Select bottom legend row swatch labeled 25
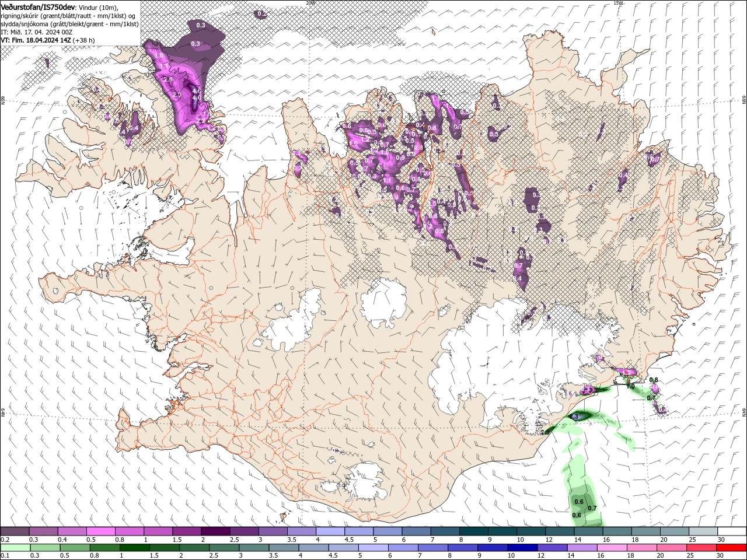The width and height of the screenshot is (747, 560). (701, 548)
